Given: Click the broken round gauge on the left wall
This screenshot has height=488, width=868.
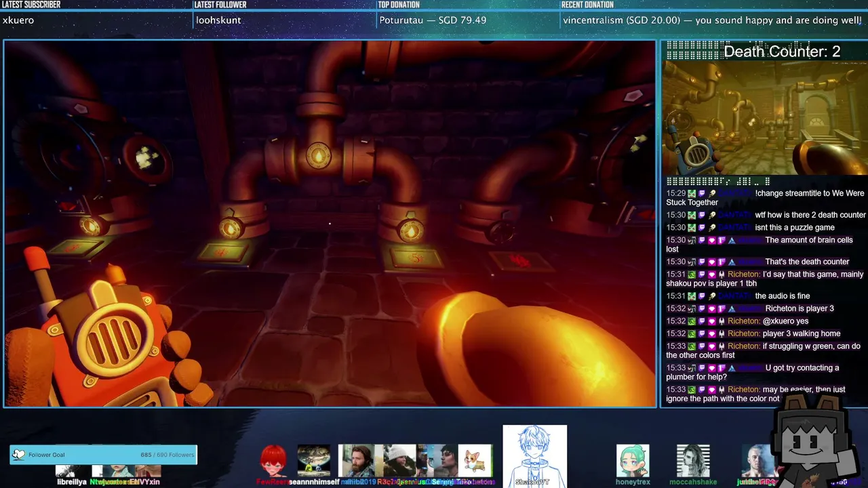Looking at the screenshot, I should point(147,159).
